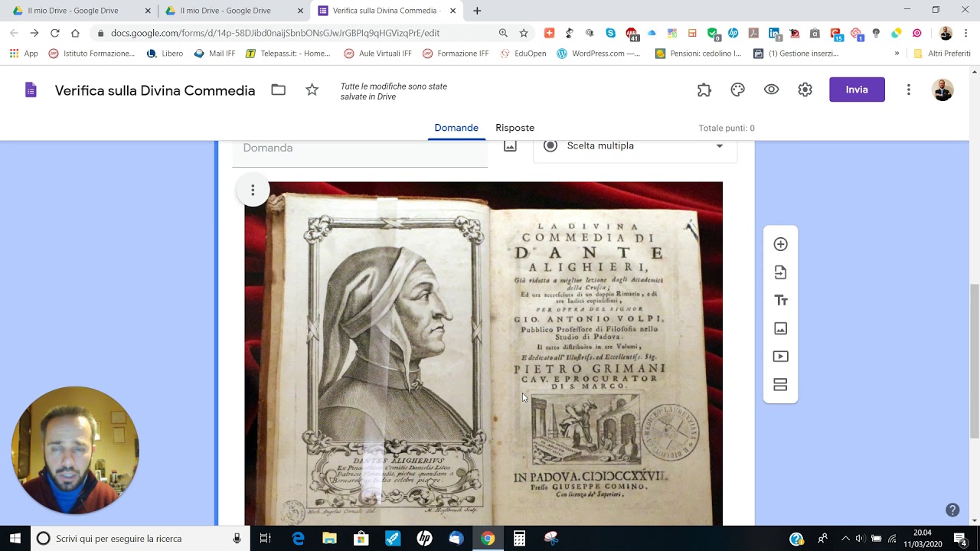Open File Explorer from the taskbar
The height and width of the screenshot is (551, 980).
click(x=329, y=539)
